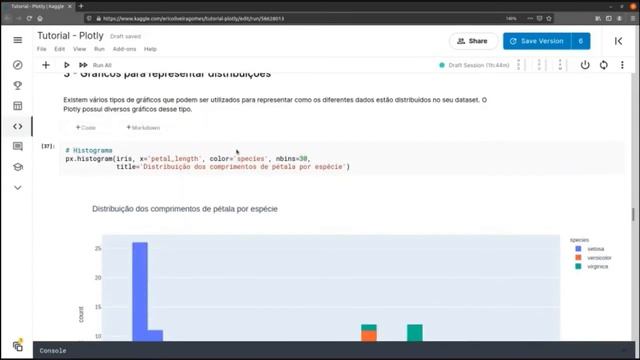Open a new browser tab
Viewport: 640px width, 360px height.
point(81,6)
